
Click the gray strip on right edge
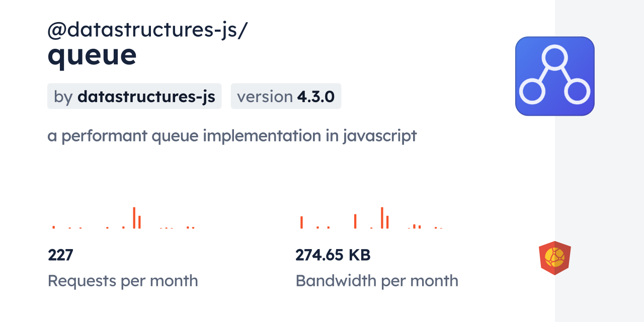pos(599,161)
